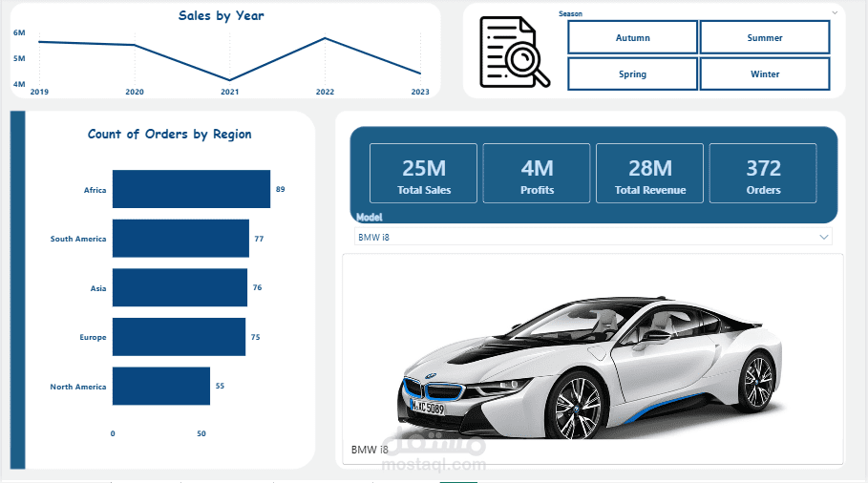Click the Africa bar in Orders chart
This screenshot has width=868, height=483.
191,189
